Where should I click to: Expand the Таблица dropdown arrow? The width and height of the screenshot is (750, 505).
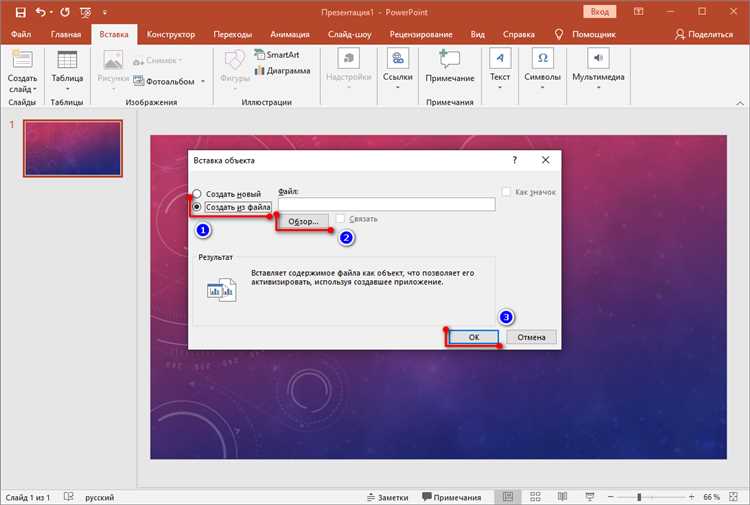67,89
